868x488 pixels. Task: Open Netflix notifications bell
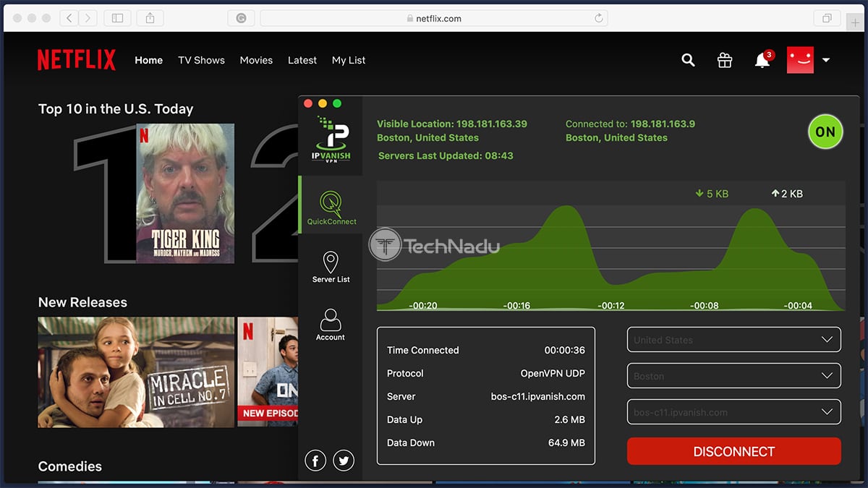point(762,61)
